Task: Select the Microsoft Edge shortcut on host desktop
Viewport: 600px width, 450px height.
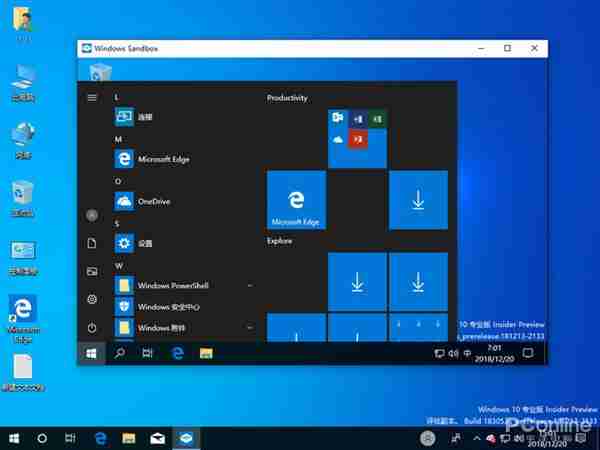Action: pyautogui.click(x=23, y=319)
